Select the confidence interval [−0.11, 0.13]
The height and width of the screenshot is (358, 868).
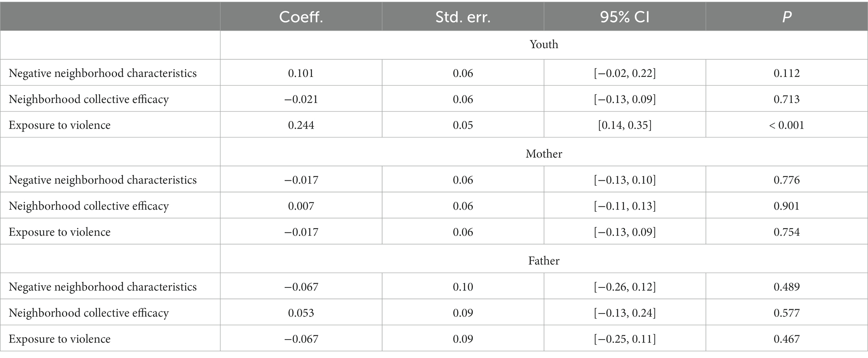pyautogui.click(x=624, y=206)
